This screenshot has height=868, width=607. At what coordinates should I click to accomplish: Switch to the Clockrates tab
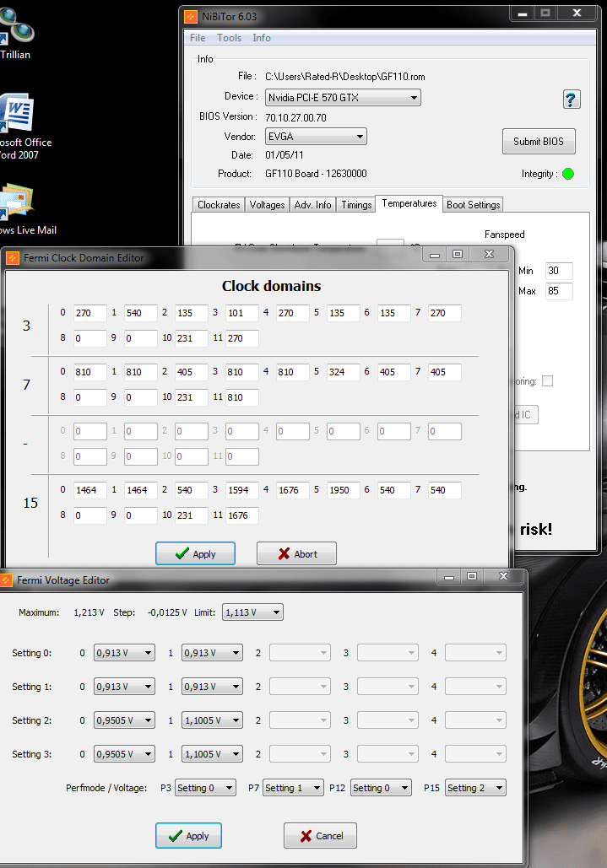pyautogui.click(x=219, y=205)
